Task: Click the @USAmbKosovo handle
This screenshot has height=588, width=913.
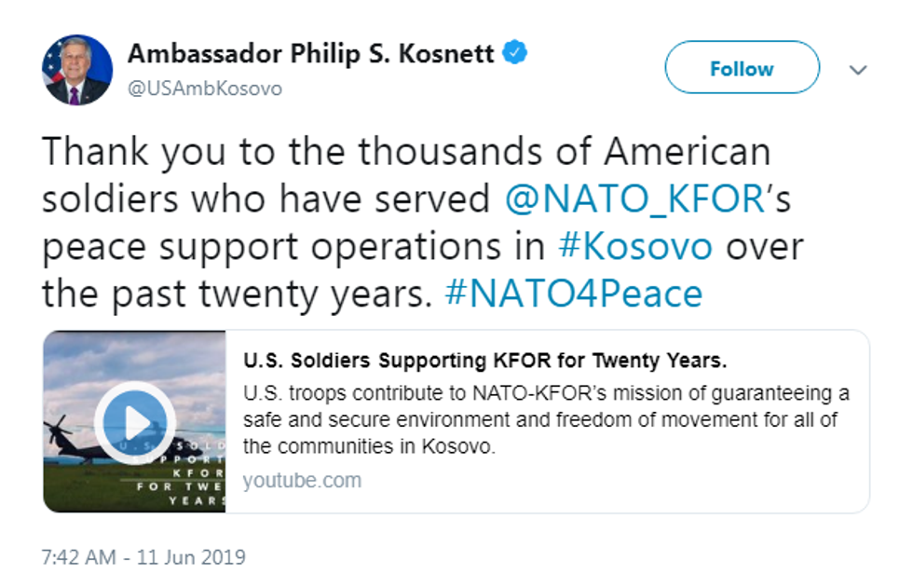Action: [205, 89]
